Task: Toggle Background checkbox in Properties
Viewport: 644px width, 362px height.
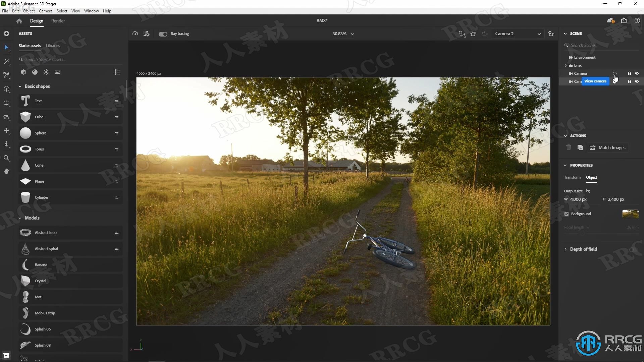Action: (x=567, y=214)
